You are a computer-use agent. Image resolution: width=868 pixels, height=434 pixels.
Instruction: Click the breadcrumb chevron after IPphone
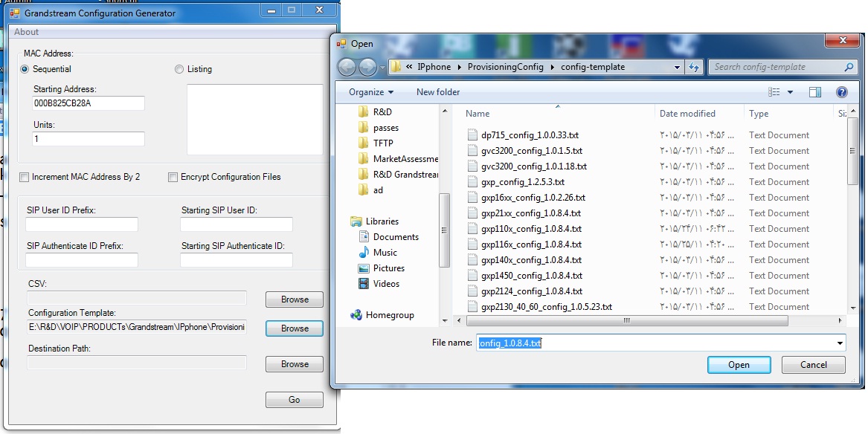459,67
